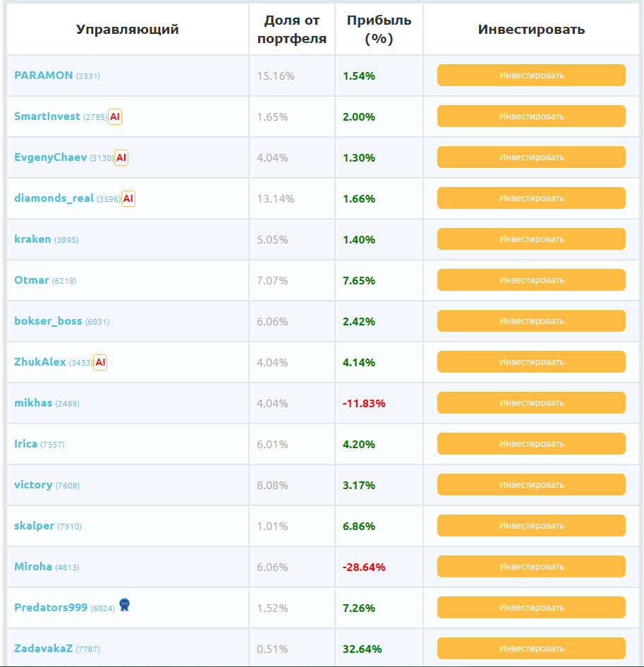
Task: Click mikhas's -11.83% profit value
Action: [x=364, y=403]
